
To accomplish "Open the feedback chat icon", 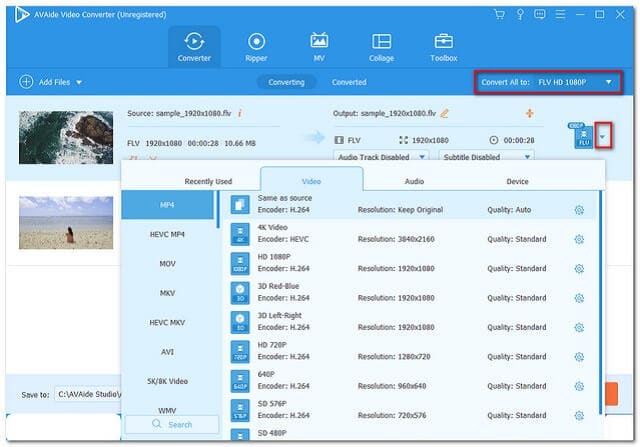I will click(540, 15).
